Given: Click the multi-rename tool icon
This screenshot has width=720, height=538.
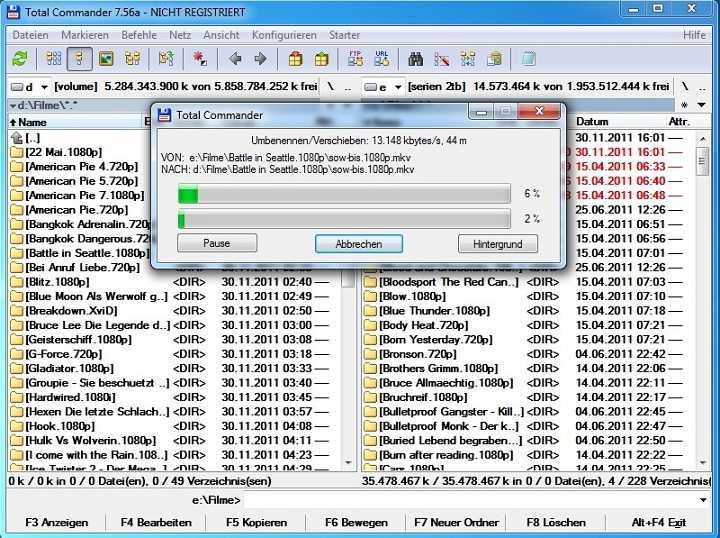Looking at the screenshot, I should pyautogui.click(x=442, y=59).
